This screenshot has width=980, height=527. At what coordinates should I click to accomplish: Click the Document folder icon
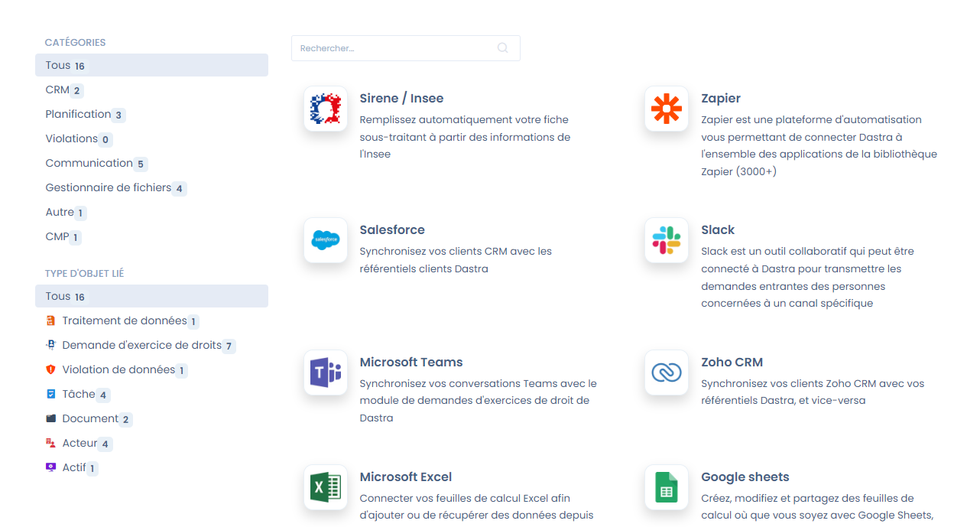pos(51,418)
